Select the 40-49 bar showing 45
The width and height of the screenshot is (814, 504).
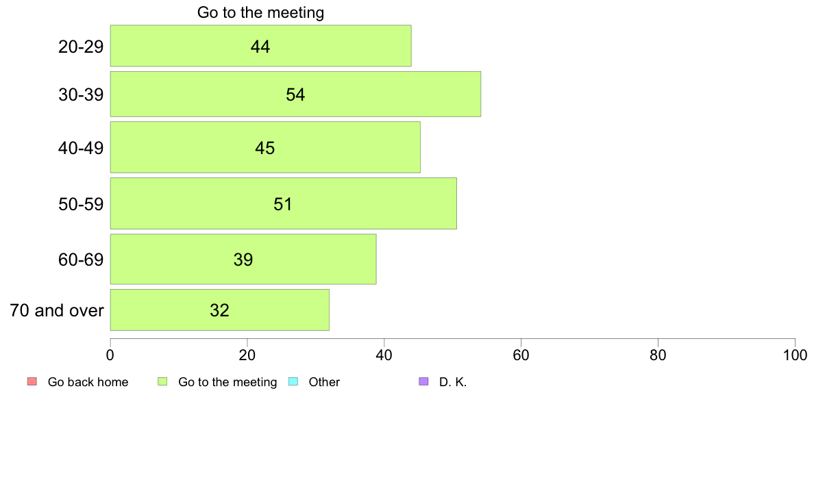tap(265, 147)
